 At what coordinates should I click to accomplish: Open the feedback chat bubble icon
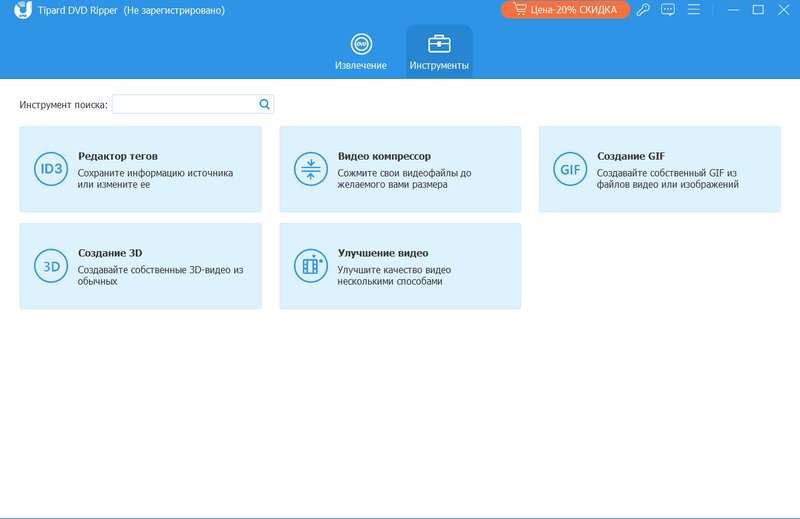(668, 10)
